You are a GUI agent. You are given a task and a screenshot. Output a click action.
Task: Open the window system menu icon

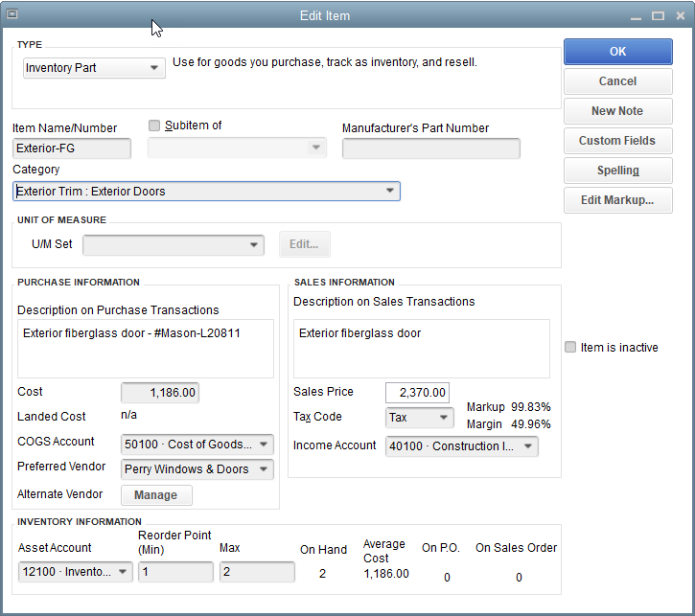[x=12, y=15]
